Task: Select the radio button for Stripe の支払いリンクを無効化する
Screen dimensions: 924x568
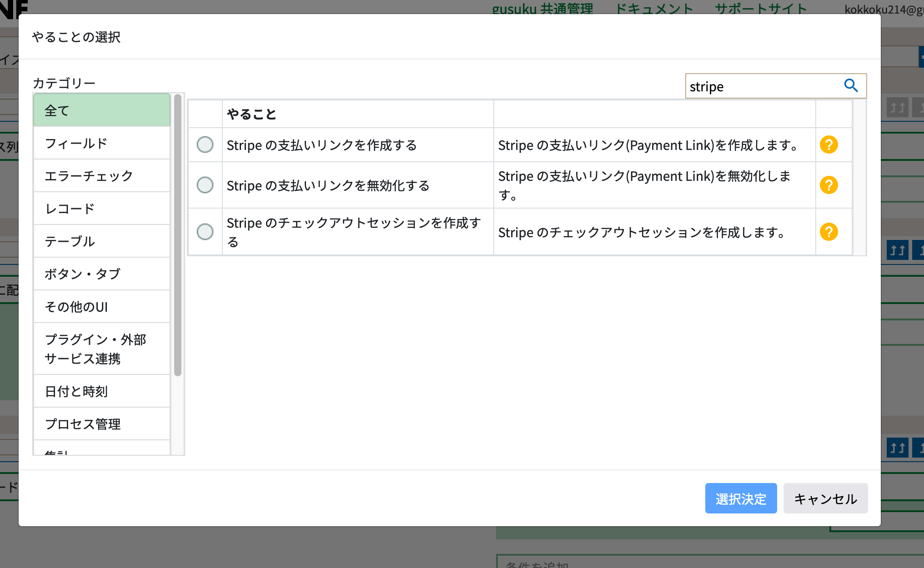Action: tap(205, 185)
